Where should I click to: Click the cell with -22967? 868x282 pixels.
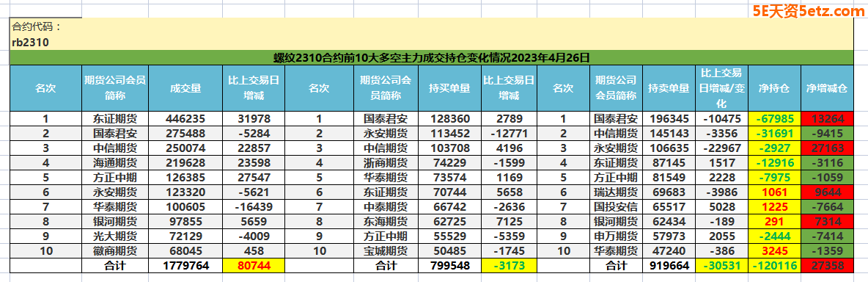[721, 148]
